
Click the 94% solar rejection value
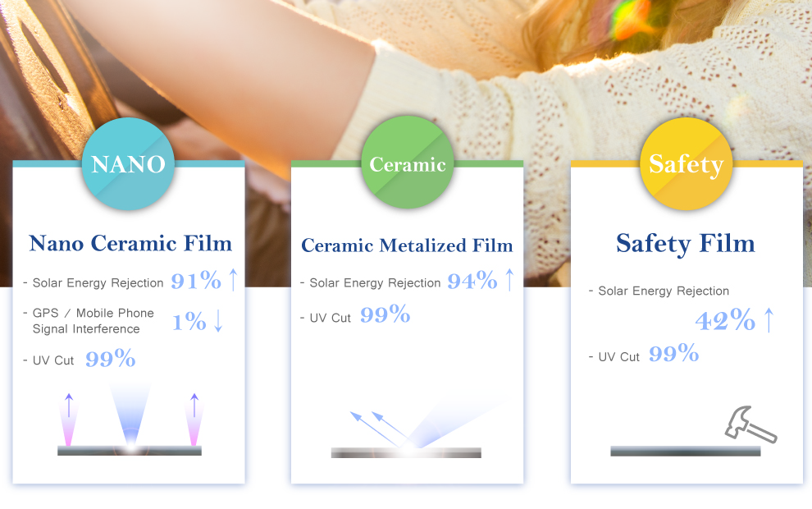pos(472,281)
